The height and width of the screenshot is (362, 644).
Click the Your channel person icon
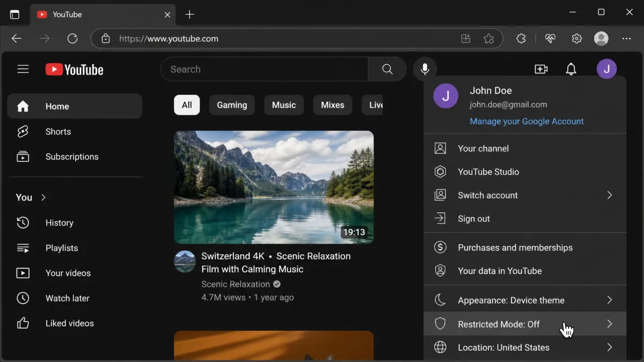point(440,149)
